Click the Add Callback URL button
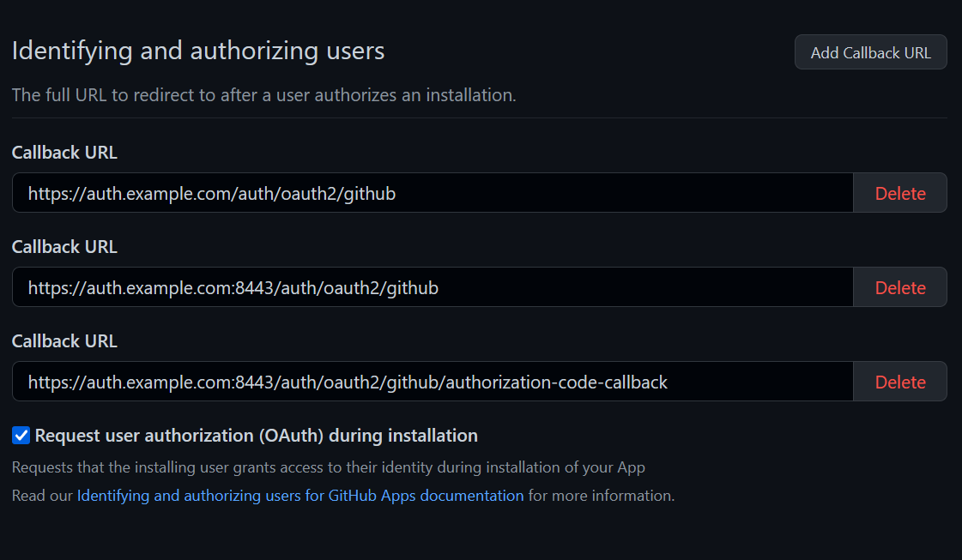Viewport: 962px width, 560px height. (x=870, y=51)
